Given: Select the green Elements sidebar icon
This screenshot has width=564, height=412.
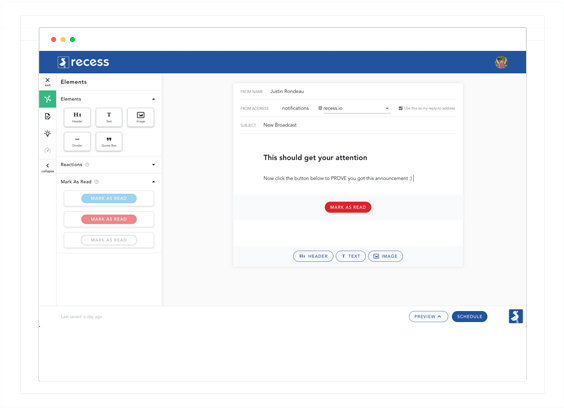Looking at the screenshot, I should [47, 99].
